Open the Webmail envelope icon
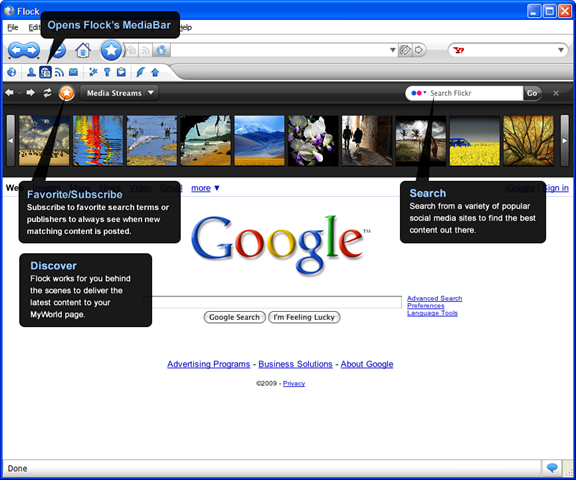The width and height of the screenshot is (576, 480). click(x=73, y=72)
